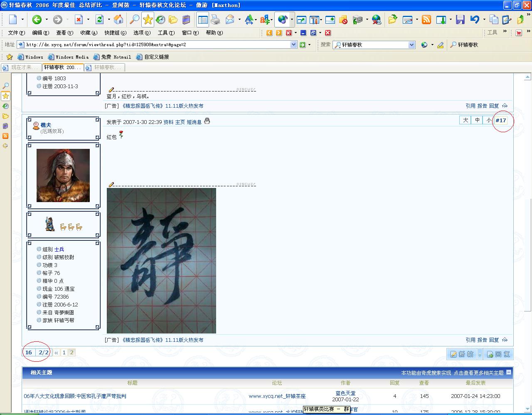Viewport: 532px width, 415px height.
Task: Click the 新帖 new post button
Action: 462,354
